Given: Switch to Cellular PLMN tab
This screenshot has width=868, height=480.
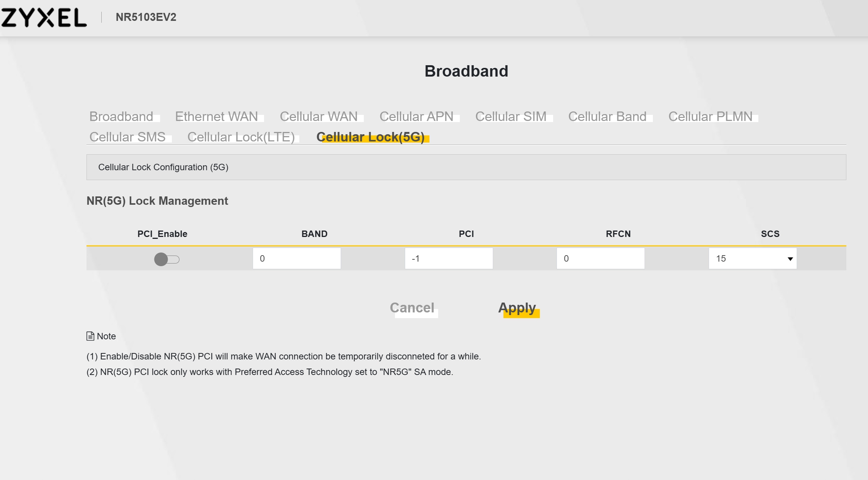Looking at the screenshot, I should 711,116.
